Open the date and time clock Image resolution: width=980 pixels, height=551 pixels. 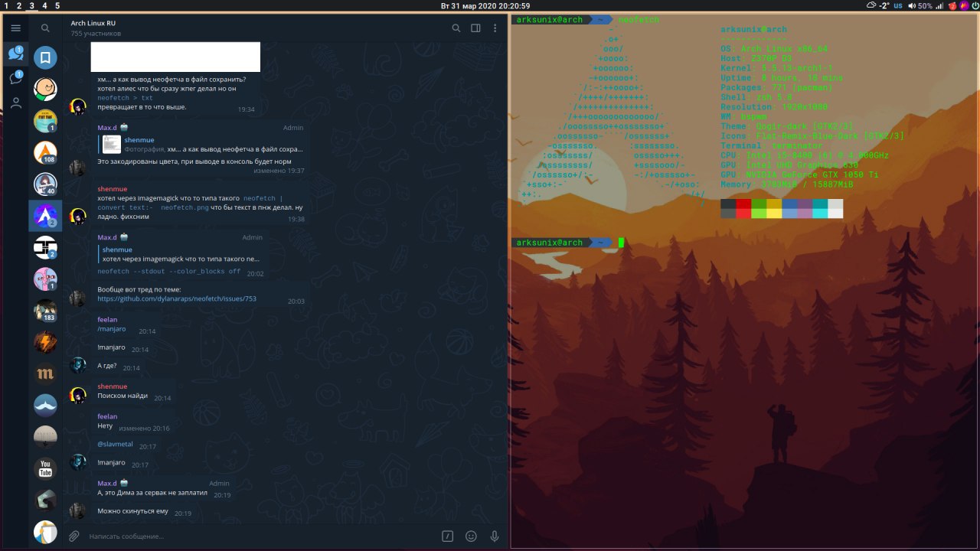485,5
